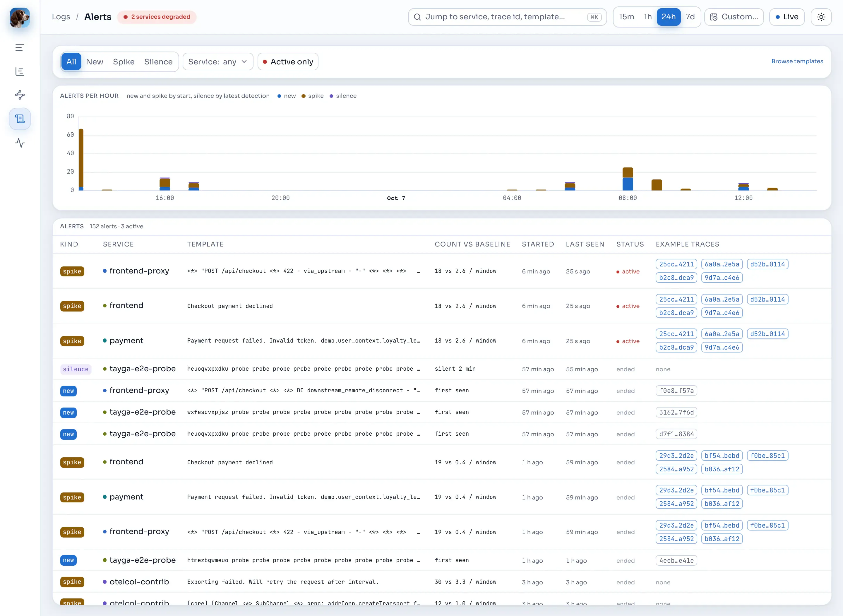Select the 24h time range
Image resolution: width=843 pixels, height=616 pixels.
pyautogui.click(x=668, y=17)
